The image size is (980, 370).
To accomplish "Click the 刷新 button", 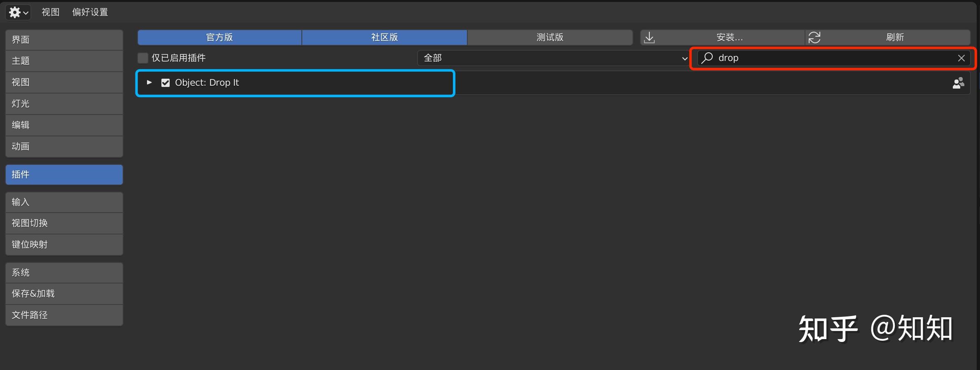I will [x=888, y=37].
